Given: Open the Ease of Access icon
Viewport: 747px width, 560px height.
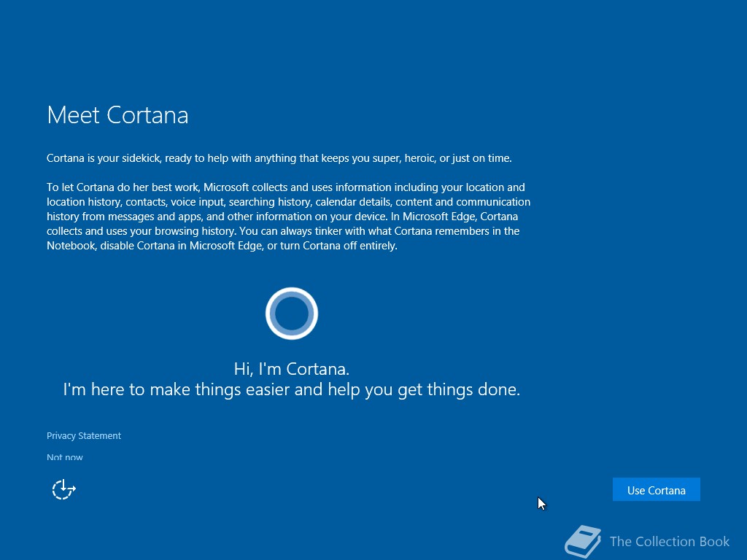Looking at the screenshot, I should pyautogui.click(x=64, y=489).
